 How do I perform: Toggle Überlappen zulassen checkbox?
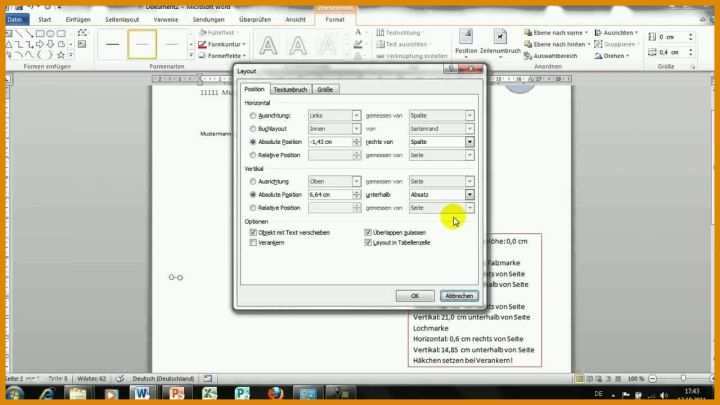click(368, 233)
